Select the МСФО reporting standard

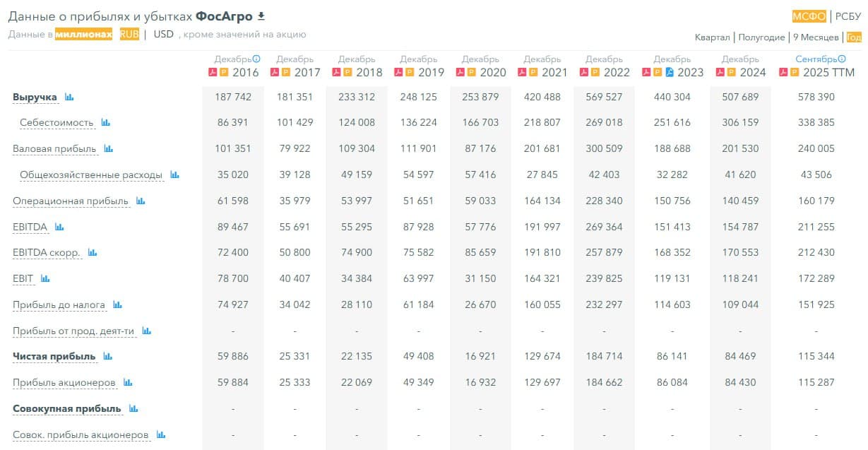click(809, 17)
